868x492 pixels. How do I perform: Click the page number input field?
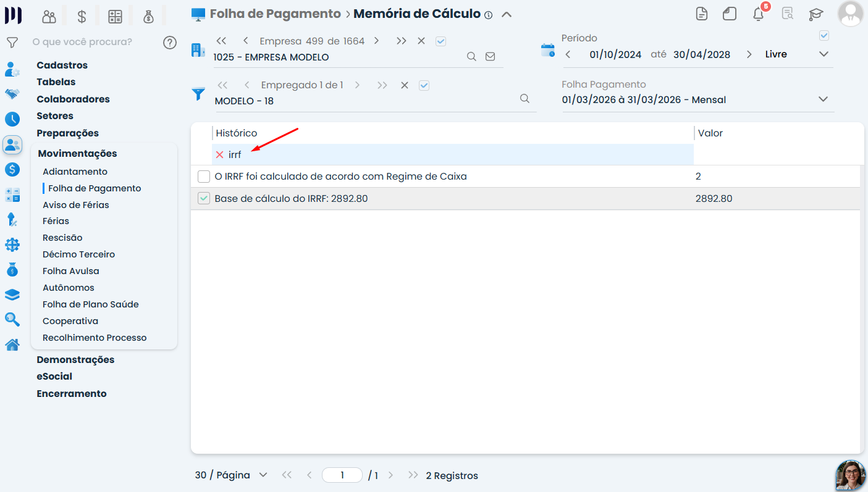tap(342, 475)
